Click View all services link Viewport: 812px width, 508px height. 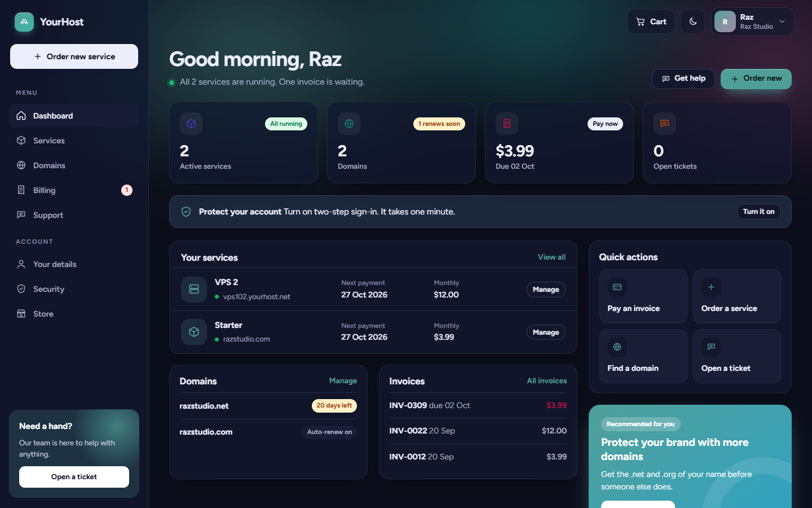pyautogui.click(x=551, y=257)
